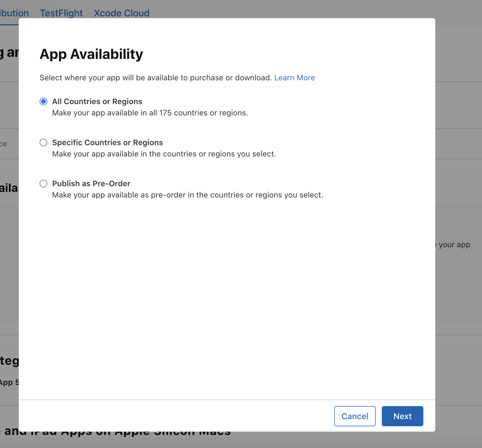Click the App Availability dialog heading
Image resolution: width=482 pixels, height=448 pixels.
click(91, 54)
